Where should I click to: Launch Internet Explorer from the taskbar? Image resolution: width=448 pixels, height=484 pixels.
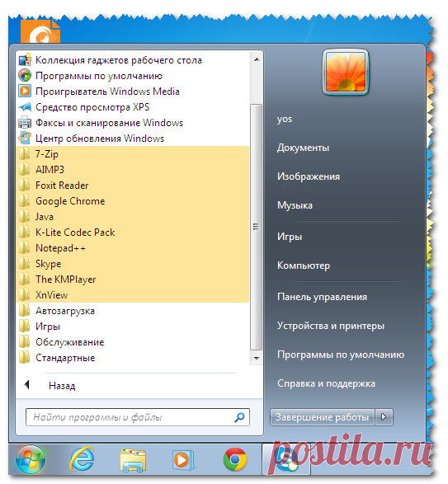point(82,459)
